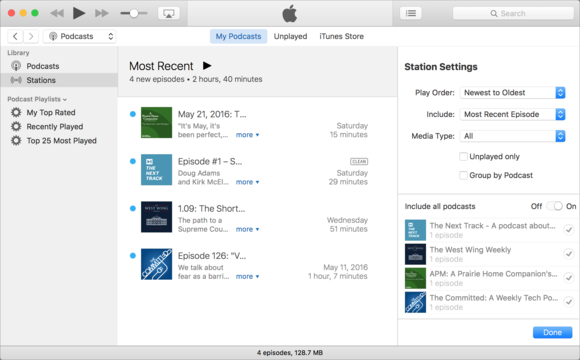The image size is (580, 360).
Task: Click the 'Most Recent' station title
Action: [x=161, y=66]
